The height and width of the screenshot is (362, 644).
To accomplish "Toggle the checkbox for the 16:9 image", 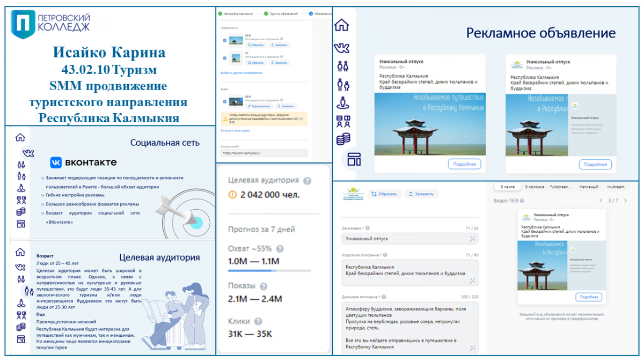I will pyautogui.click(x=224, y=40).
